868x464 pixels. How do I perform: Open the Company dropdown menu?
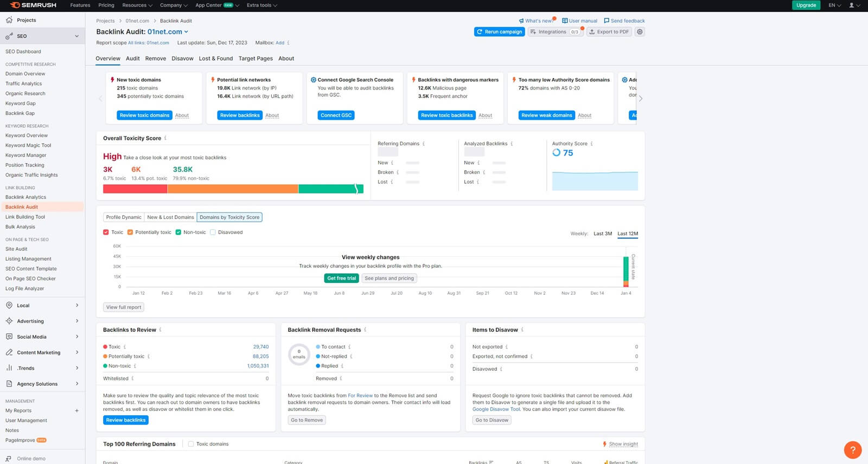(174, 5)
